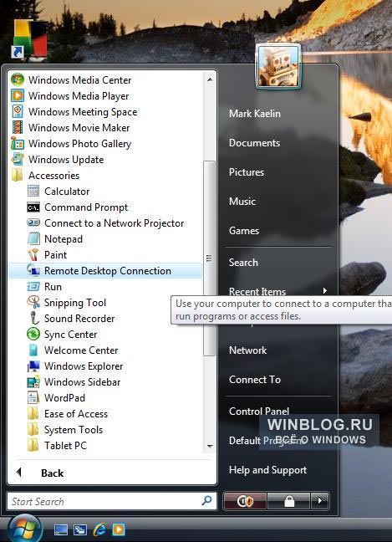Open Mark Kaelin user folder
Screen dimensions: 392x542
tap(255, 114)
